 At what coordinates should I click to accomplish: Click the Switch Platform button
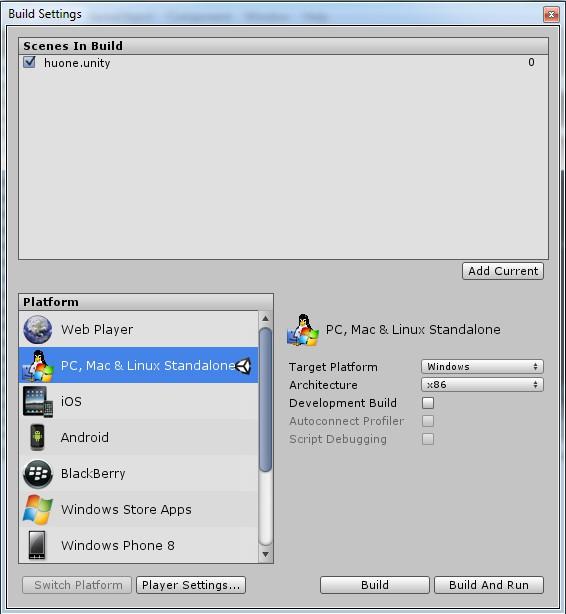[77, 585]
